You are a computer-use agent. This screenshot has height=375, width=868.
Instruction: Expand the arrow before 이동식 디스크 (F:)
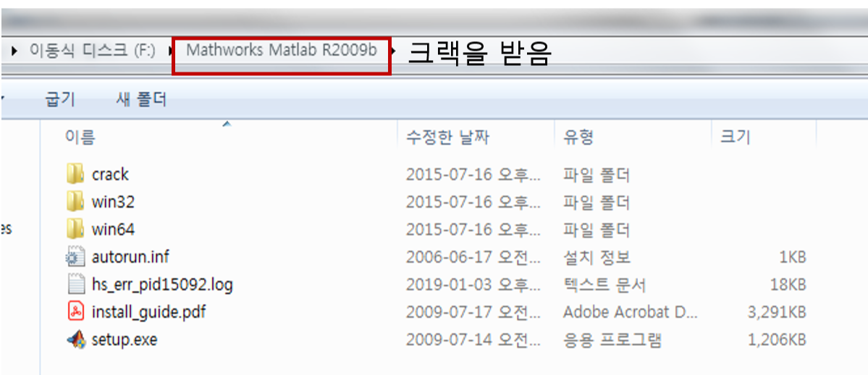15,51
